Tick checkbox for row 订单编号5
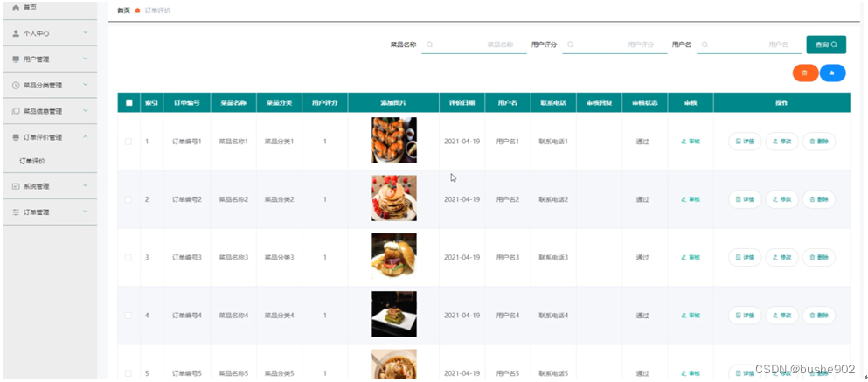The image size is (868, 382). tap(128, 374)
